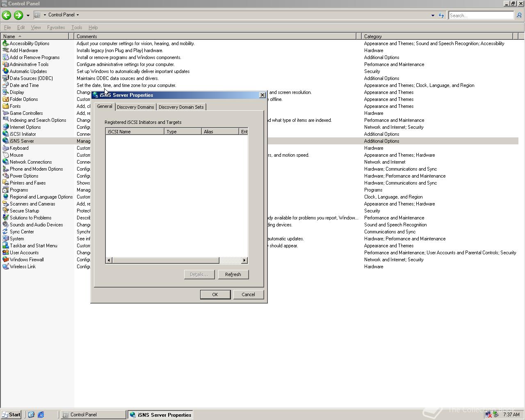Open the Printers and Faxes icon

click(6, 183)
